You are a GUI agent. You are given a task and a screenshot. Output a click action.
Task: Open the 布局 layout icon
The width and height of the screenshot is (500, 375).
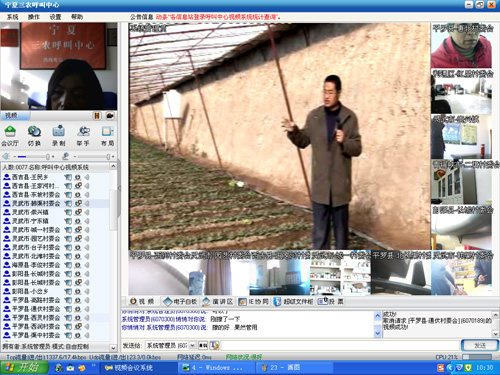[107, 136]
